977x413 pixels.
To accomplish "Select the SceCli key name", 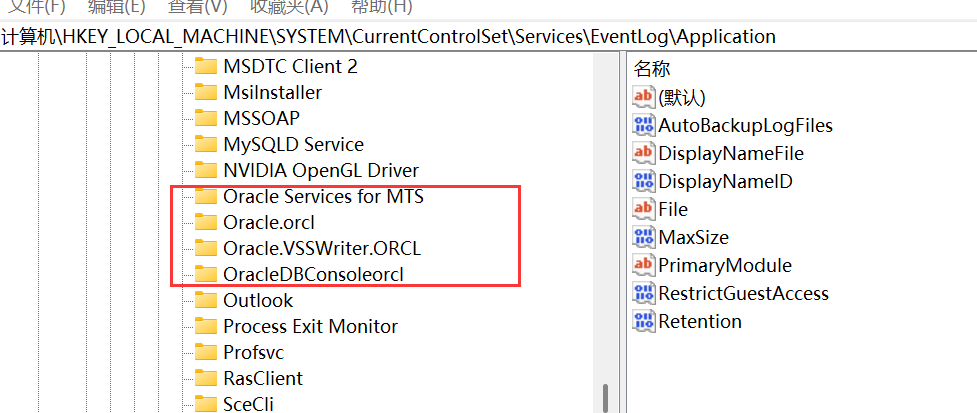I will 249,403.
